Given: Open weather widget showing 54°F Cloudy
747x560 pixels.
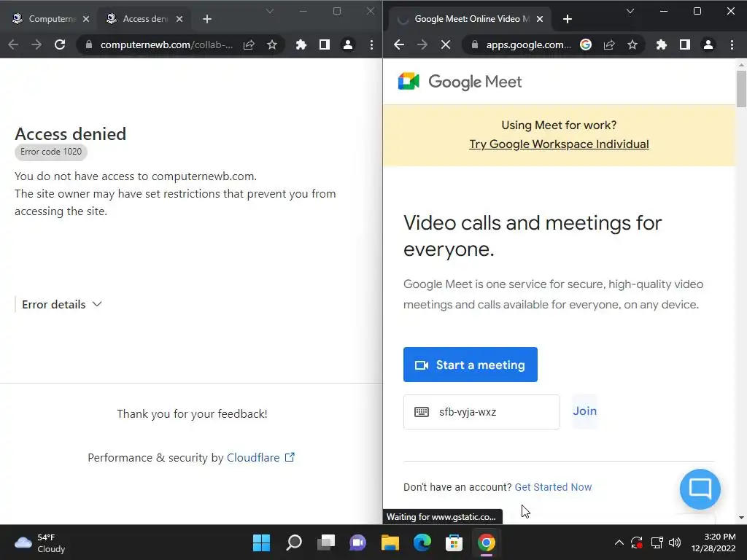Looking at the screenshot, I should click(x=40, y=542).
